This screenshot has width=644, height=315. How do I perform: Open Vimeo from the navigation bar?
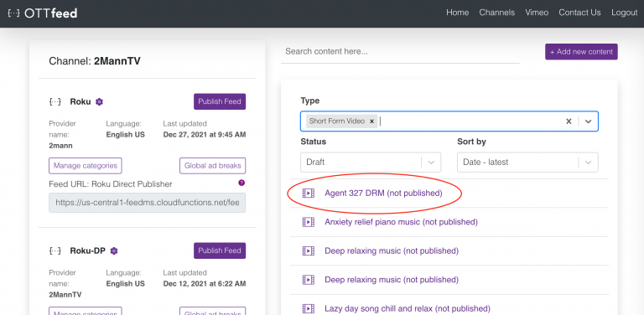537,13
